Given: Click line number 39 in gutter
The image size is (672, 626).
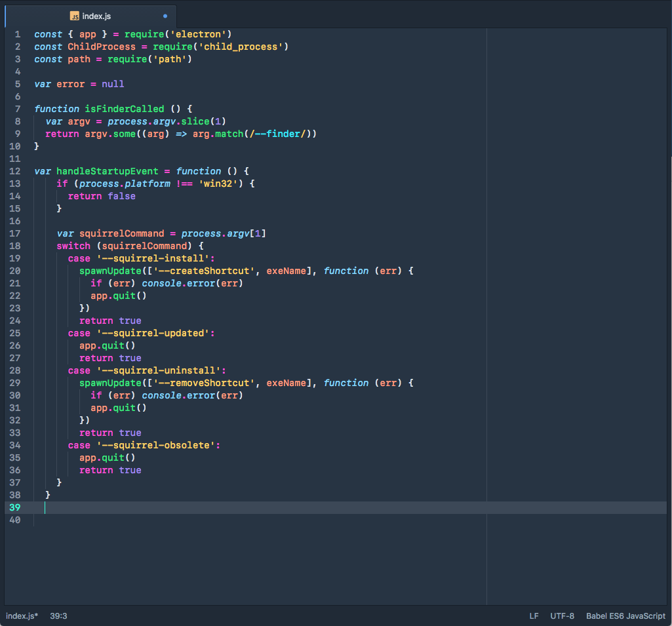Looking at the screenshot, I should [x=15, y=507].
